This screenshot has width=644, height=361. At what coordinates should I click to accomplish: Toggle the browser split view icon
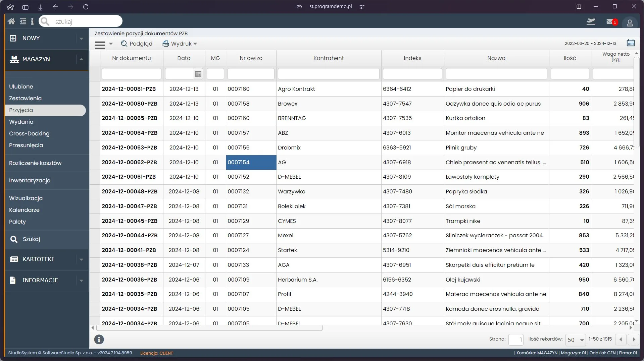579,7
